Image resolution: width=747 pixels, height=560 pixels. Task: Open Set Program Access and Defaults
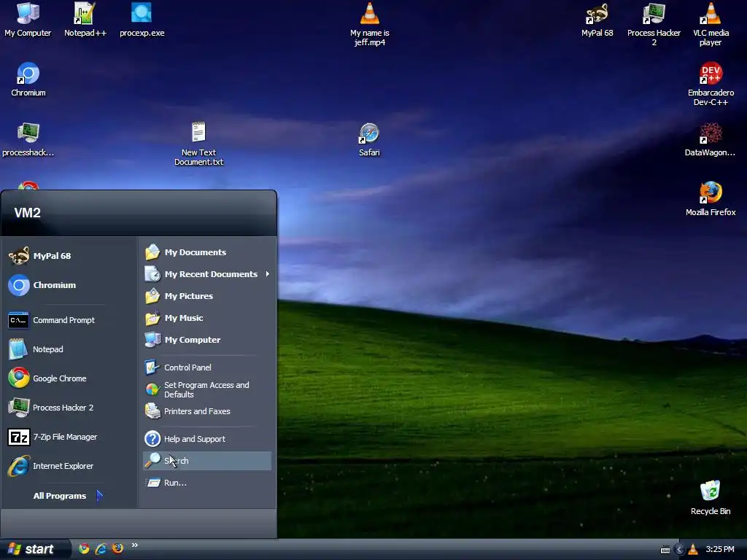[x=208, y=389]
